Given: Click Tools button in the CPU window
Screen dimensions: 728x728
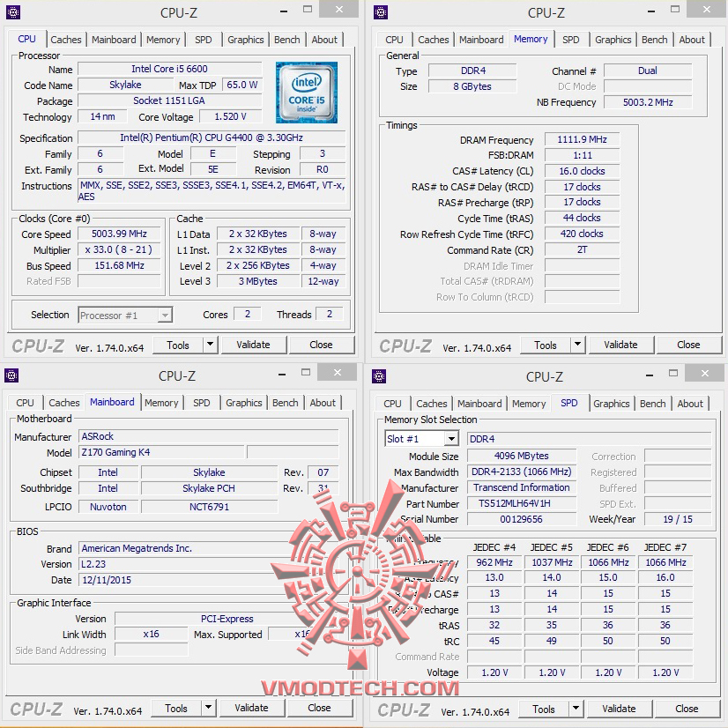Looking at the screenshot, I should 178,345.
